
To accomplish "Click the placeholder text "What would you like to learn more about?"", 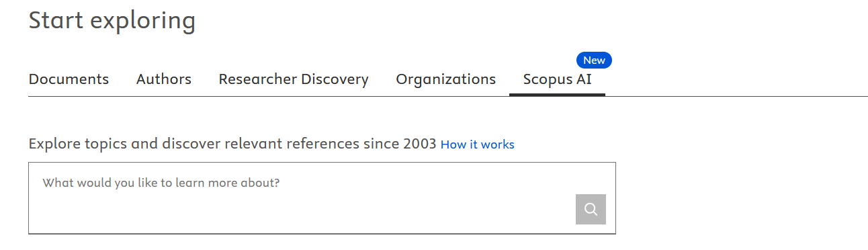I will tap(161, 183).
